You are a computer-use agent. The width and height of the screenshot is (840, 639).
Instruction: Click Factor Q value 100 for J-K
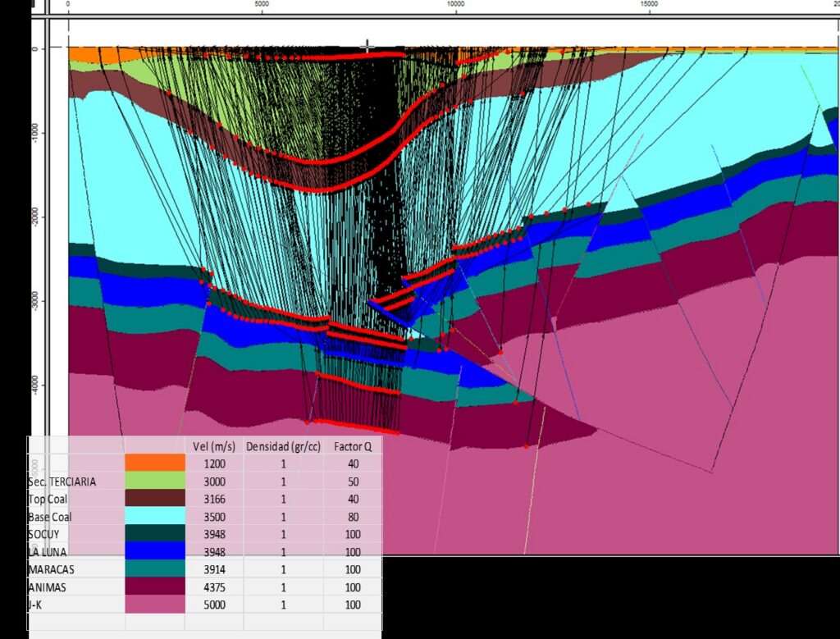click(x=353, y=605)
